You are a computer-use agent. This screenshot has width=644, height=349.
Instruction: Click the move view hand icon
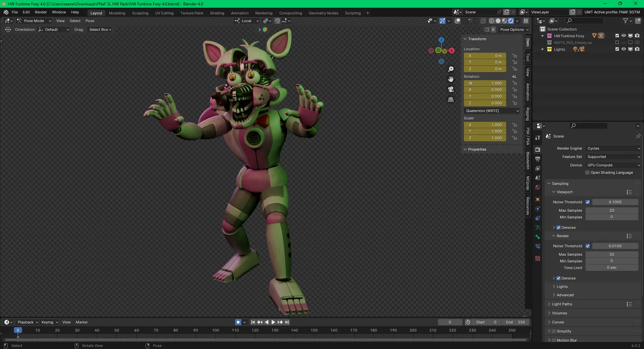click(451, 79)
